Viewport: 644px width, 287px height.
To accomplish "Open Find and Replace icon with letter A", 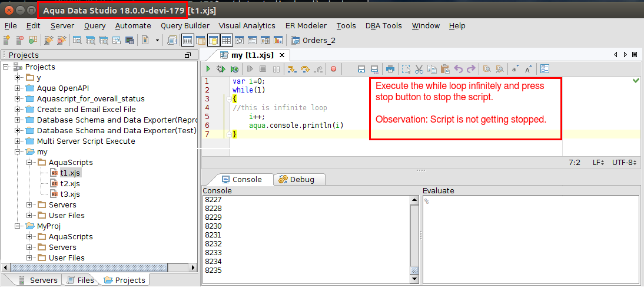I will click(x=500, y=69).
